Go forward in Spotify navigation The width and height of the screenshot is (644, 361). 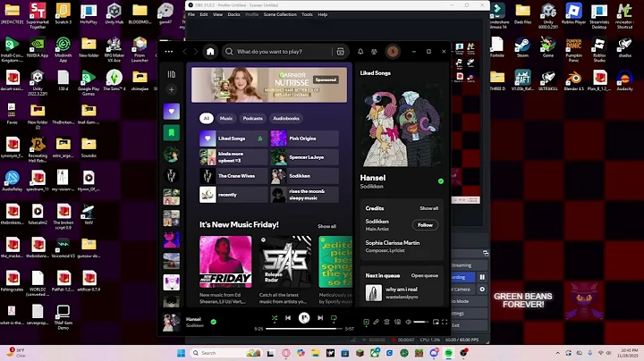(196, 52)
